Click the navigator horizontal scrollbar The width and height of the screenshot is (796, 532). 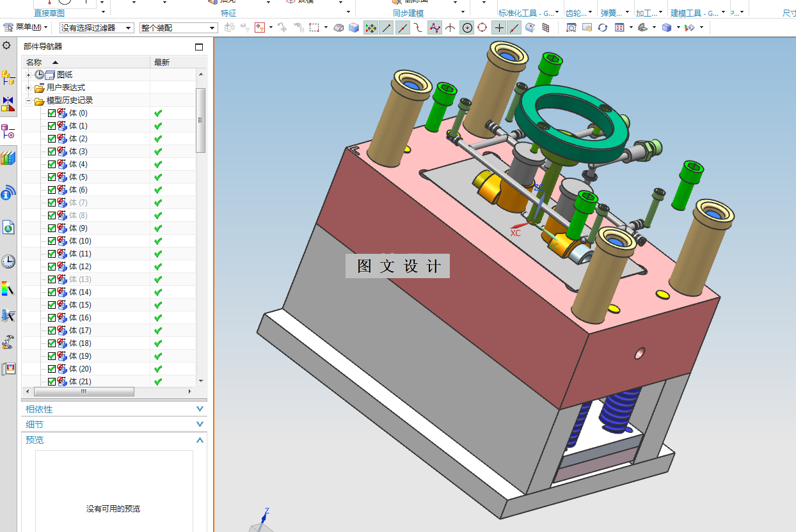click(83, 391)
